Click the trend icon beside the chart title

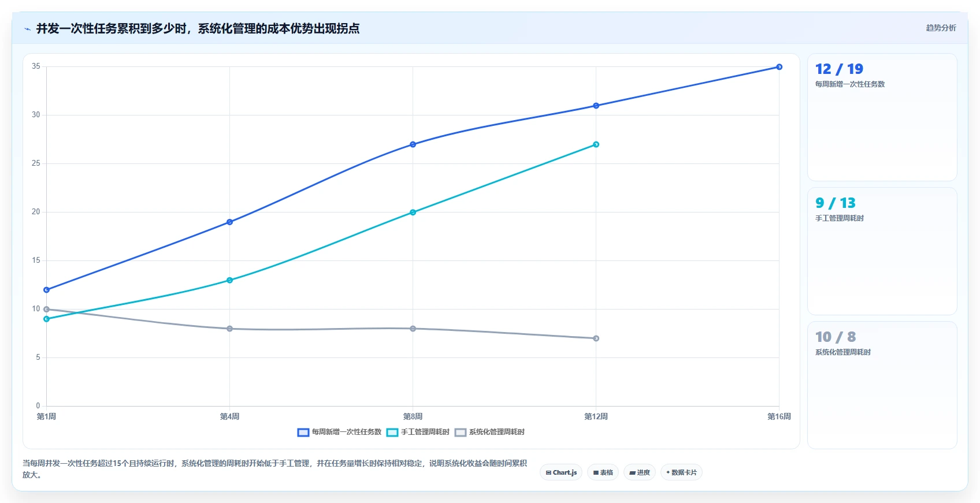(x=27, y=29)
